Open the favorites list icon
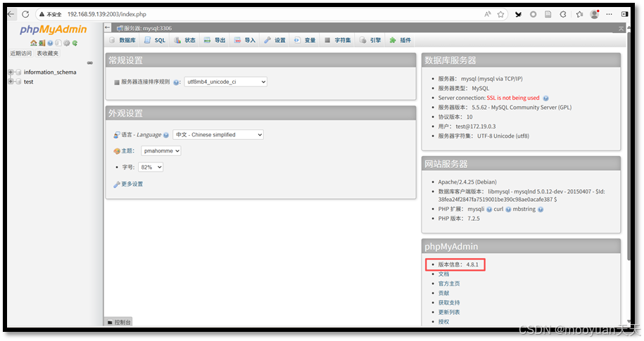 pos(579,14)
